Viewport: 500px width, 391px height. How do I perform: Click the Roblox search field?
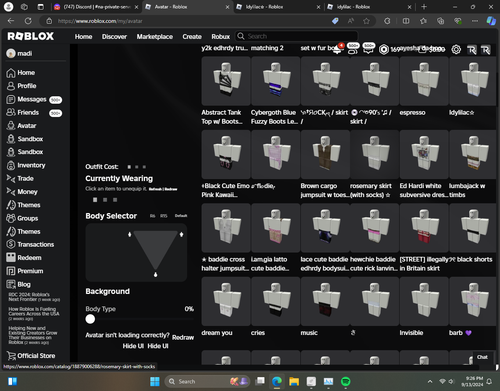pyautogui.click(x=297, y=36)
